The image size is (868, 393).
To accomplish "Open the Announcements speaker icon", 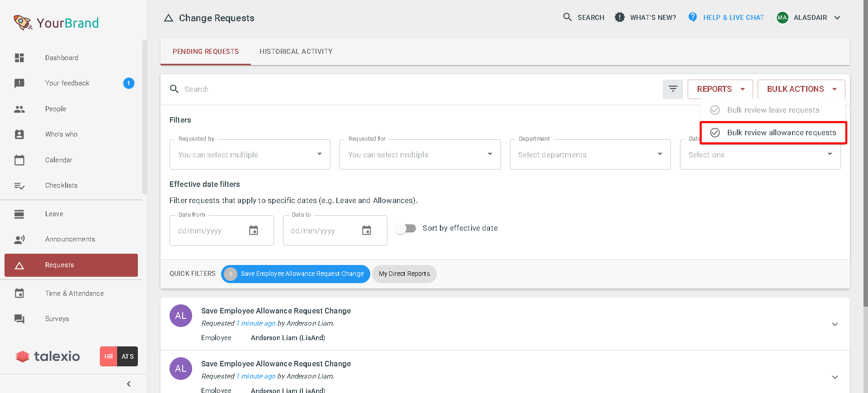I will [x=19, y=239].
